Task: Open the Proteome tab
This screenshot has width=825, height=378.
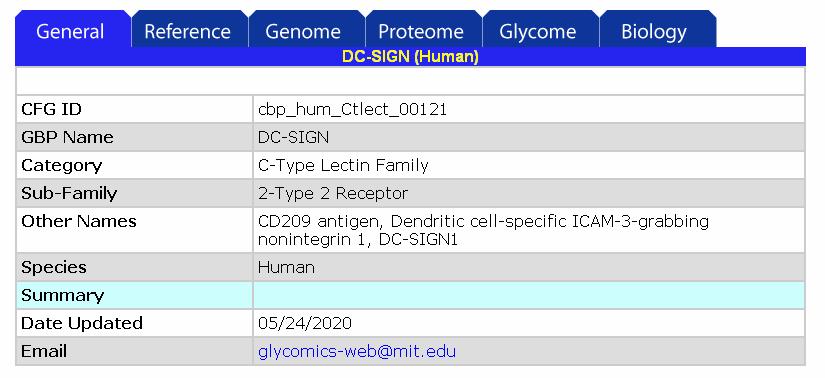Action: (422, 29)
